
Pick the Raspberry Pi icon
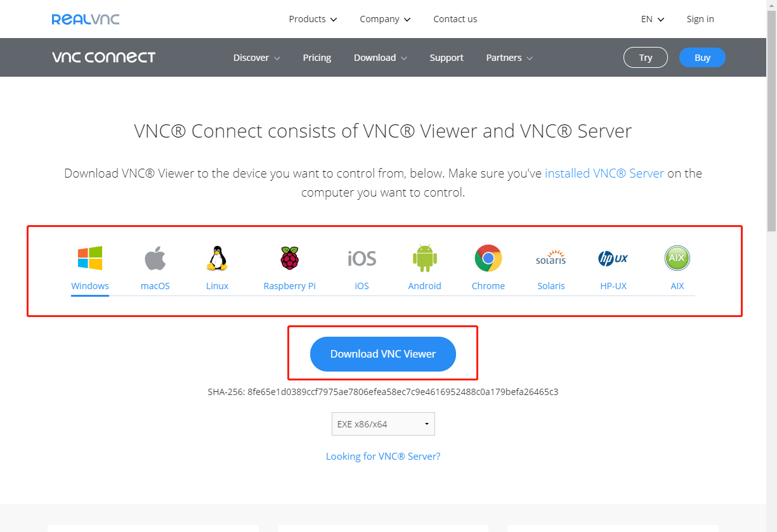[x=289, y=257]
